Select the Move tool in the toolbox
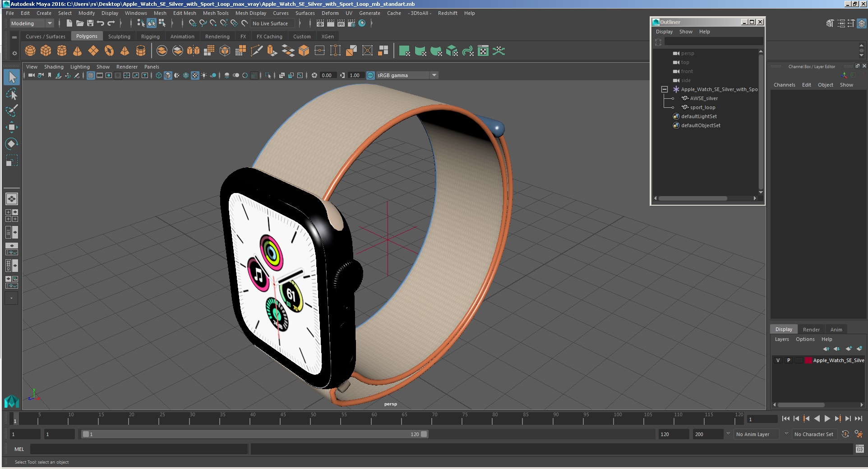The height and width of the screenshot is (469, 868). (x=12, y=127)
